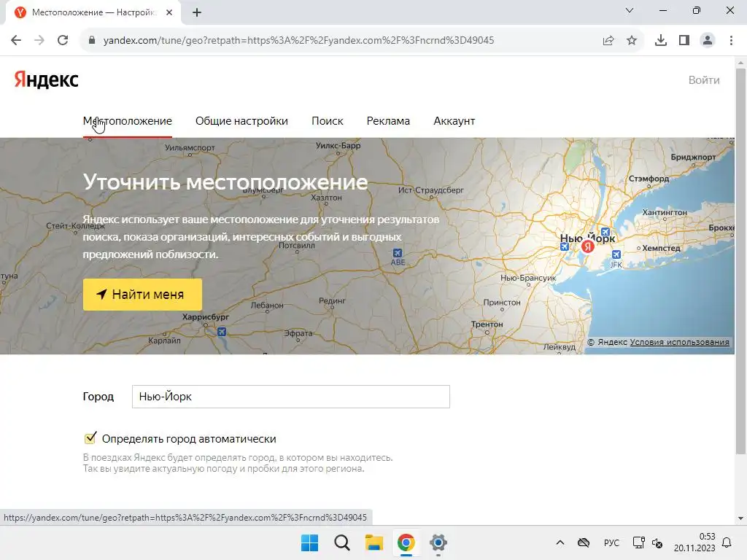This screenshot has width=747, height=560.
Task: Click the Яндекс logo
Action: coord(46,79)
